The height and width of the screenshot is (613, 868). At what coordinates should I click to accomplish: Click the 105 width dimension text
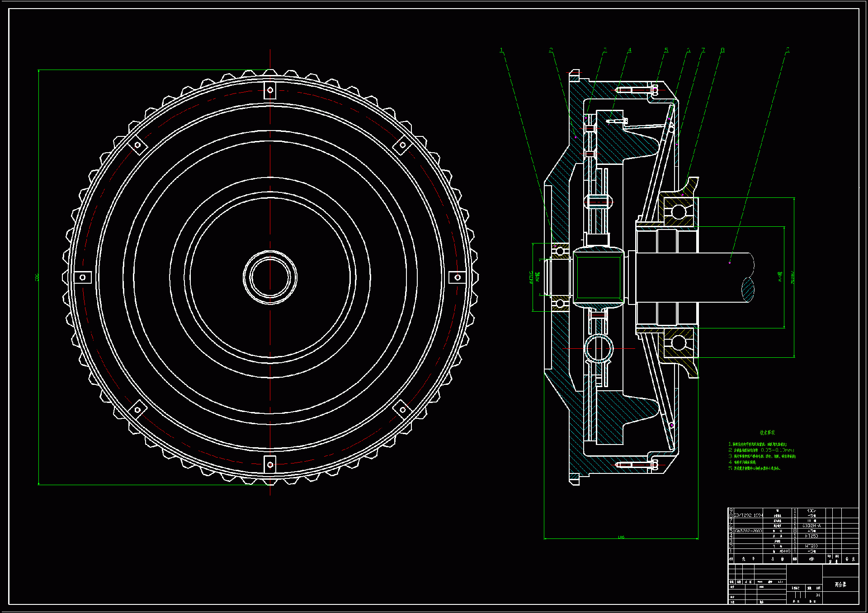click(x=621, y=537)
